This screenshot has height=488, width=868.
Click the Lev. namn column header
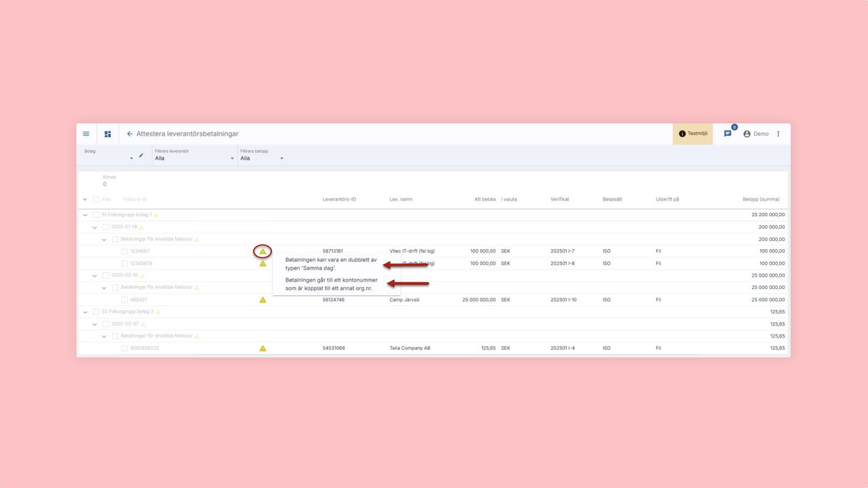pyautogui.click(x=401, y=199)
